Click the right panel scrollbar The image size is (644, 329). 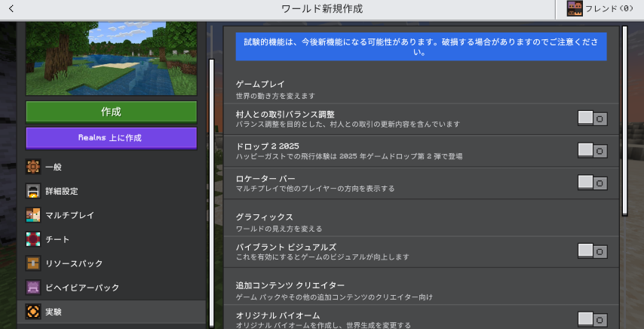click(624, 120)
